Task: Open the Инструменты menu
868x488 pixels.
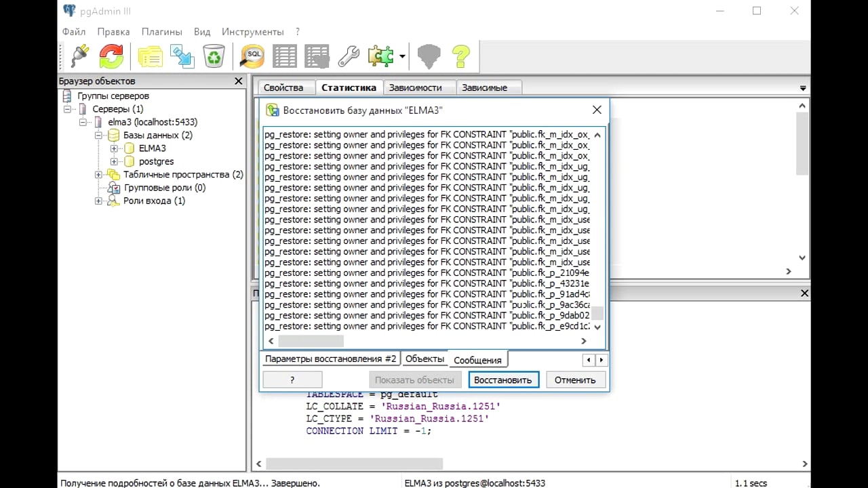Action: click(x=252, y=32)
